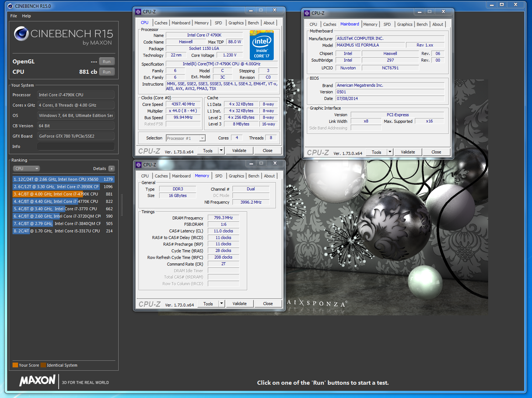Click the Core Speed value 4397.40 MHz
Image resolution: width=532 pixels, height=398 pixels.
(x=183, y=104)
